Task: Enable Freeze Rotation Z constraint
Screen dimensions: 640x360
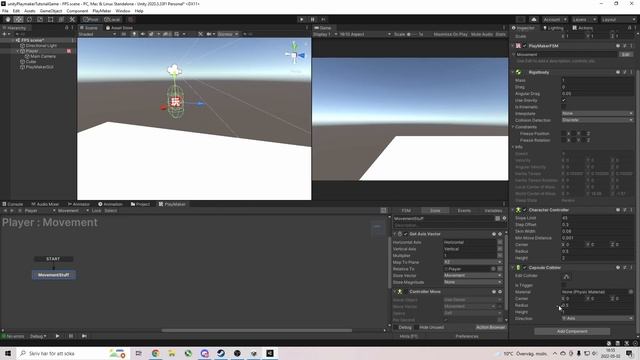Action: (x=583, y=140)
